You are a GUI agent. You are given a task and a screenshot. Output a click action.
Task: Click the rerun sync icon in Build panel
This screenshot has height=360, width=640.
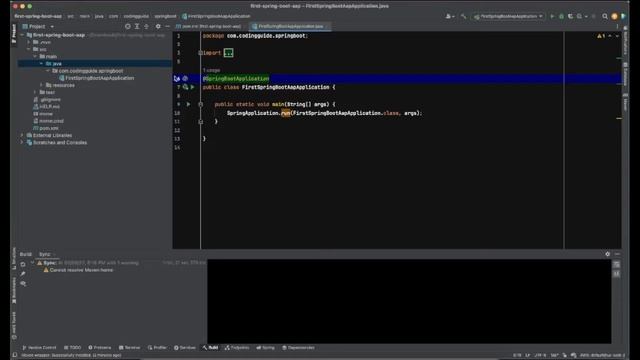(x=23, y=264)
